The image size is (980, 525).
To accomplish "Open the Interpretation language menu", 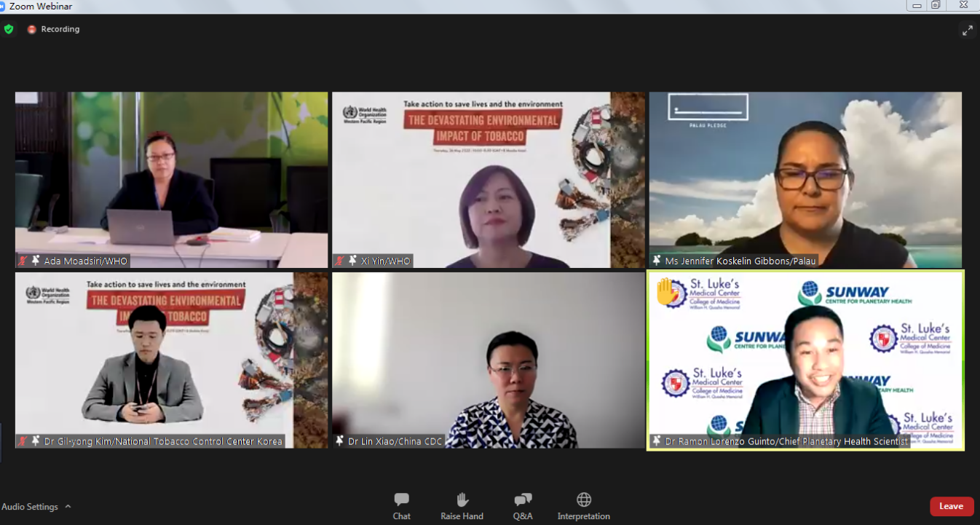I will click(583, 506).
